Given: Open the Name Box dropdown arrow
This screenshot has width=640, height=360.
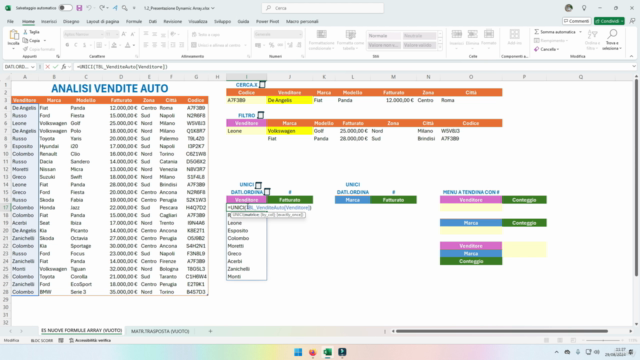Looking at the screenshot, I should [x=33, y=67].
